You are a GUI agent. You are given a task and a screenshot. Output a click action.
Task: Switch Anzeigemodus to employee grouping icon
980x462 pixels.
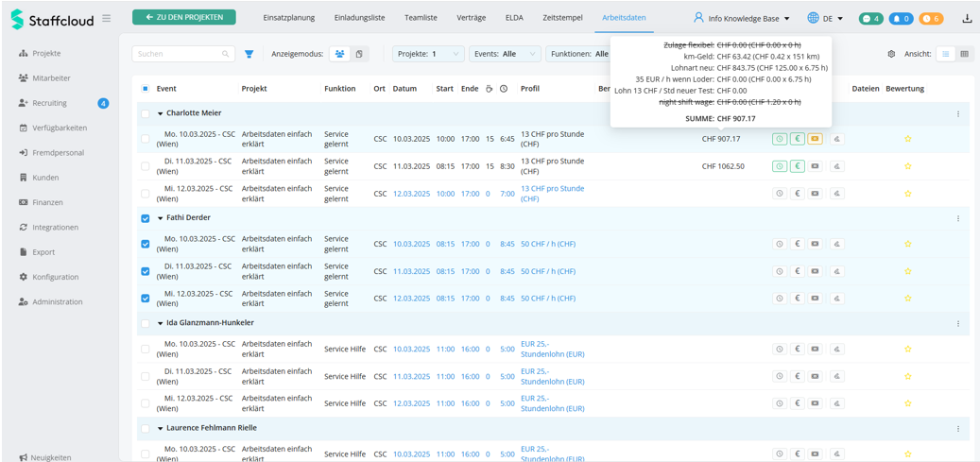(339, 54)
